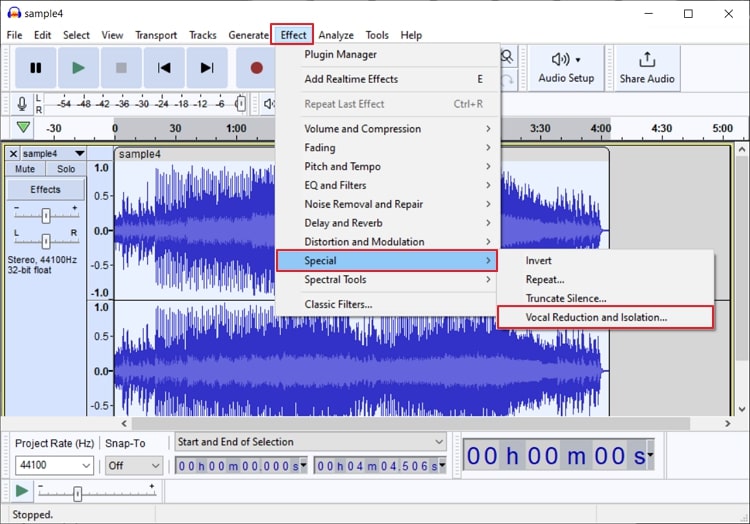The height and width of the screenshot is (524, 750).
Task: Expand Distortion and Modulation submenu
Action: (x=387, y=241)
